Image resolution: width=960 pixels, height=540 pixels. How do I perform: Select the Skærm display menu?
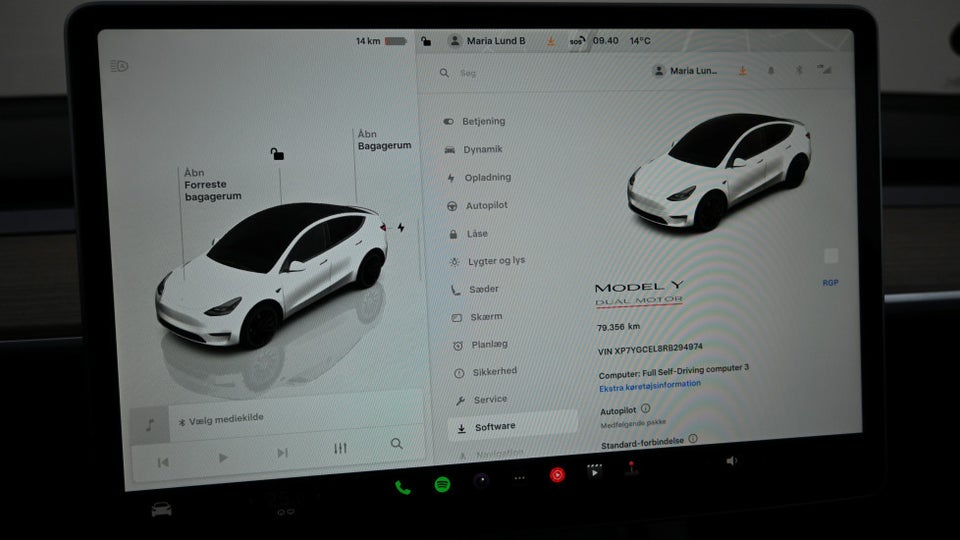477,317
